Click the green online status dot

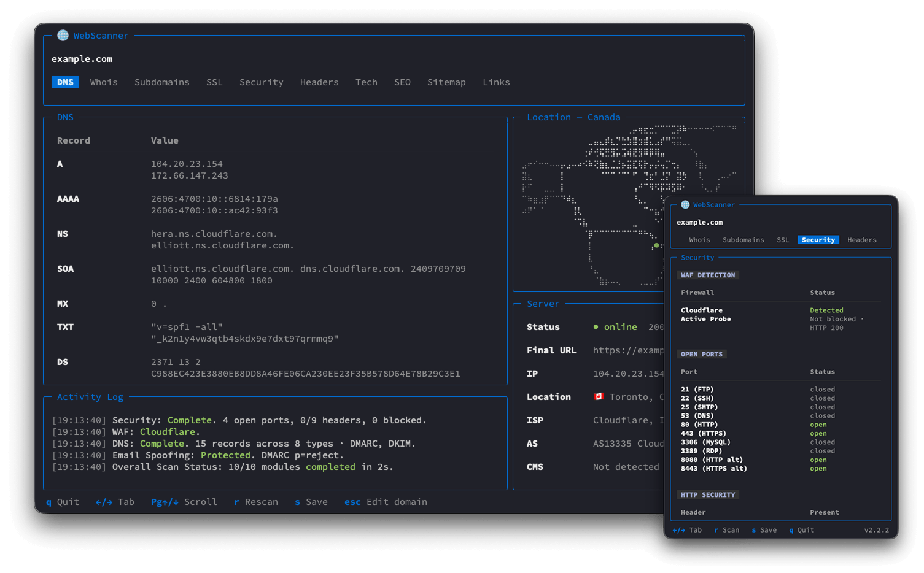click(596, 327)
